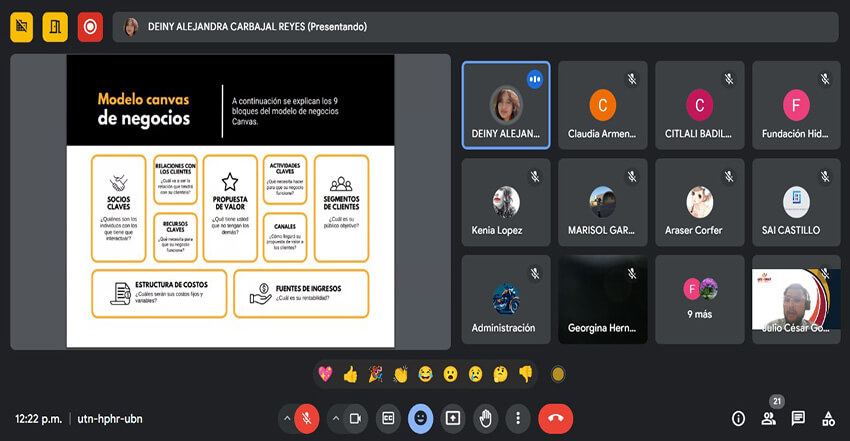Show the participants people panel

pyautogui.click(x=769, y=418)
